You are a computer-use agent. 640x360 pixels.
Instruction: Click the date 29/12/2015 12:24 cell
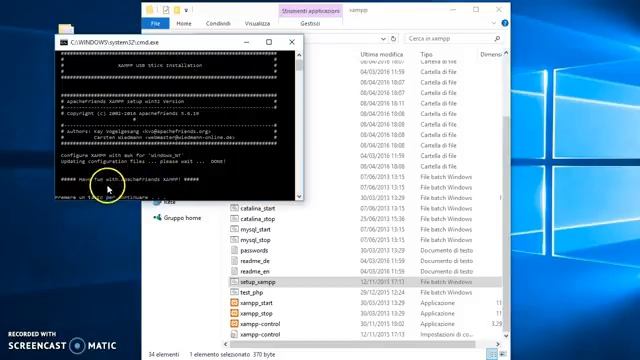point(382,292)
